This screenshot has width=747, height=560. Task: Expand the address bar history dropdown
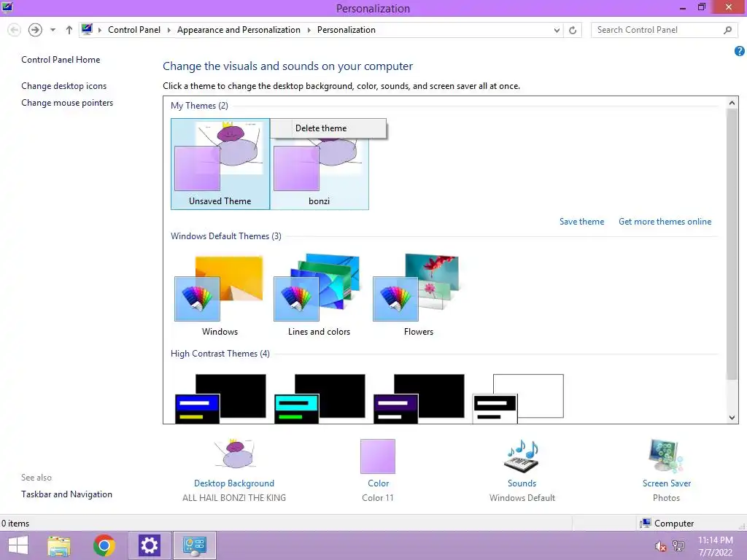pos(557,30)
